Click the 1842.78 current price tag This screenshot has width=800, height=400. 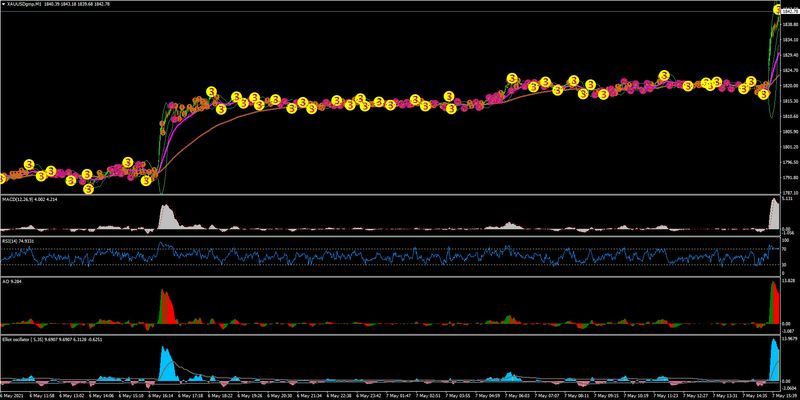coord(789,10)
